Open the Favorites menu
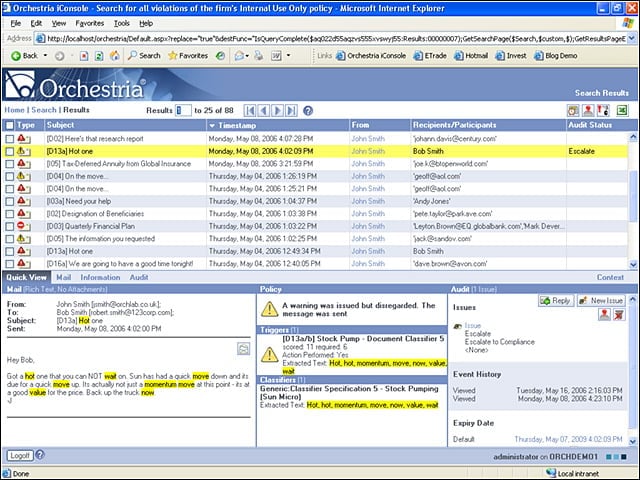 [x=89, y=23]
